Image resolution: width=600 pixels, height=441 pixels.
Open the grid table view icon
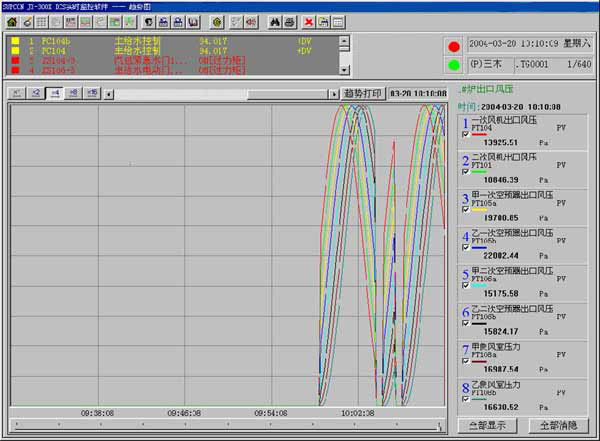tap(42, 22)
